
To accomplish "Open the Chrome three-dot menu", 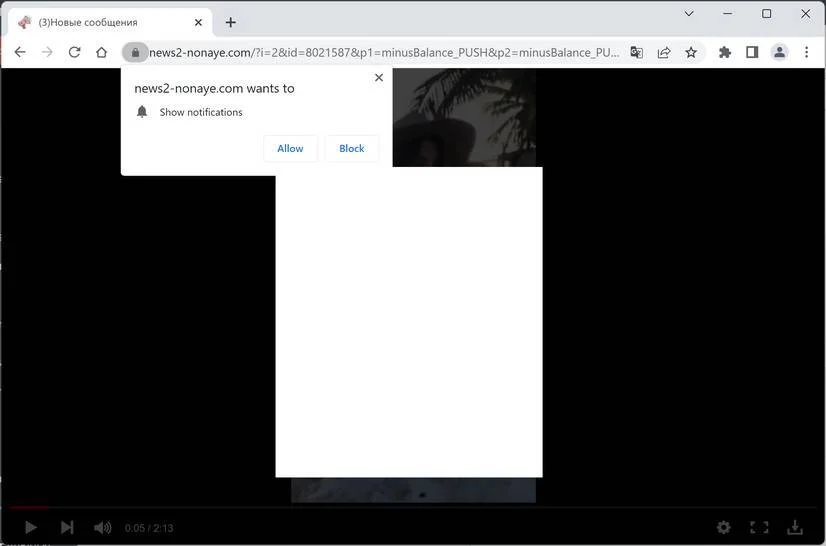I will click(807, 52).
